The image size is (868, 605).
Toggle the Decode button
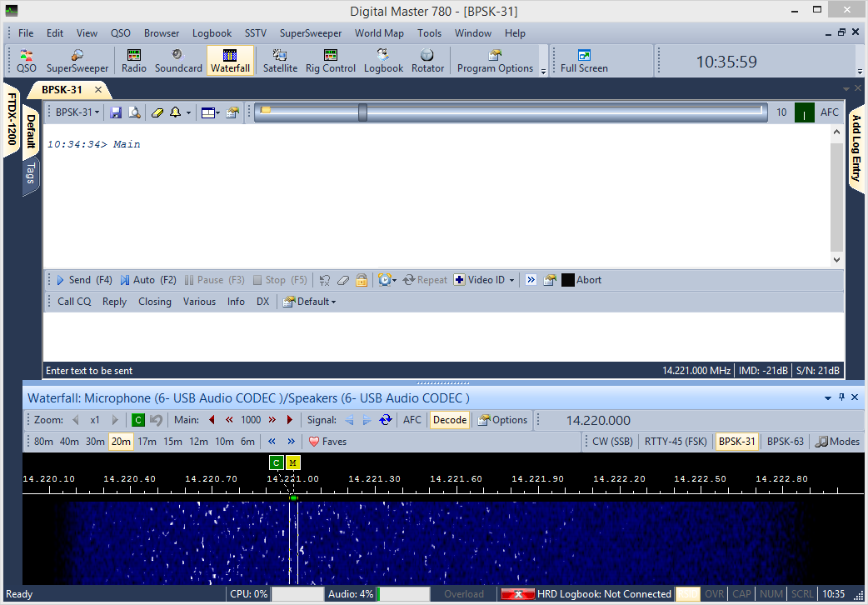coord(450,420)
